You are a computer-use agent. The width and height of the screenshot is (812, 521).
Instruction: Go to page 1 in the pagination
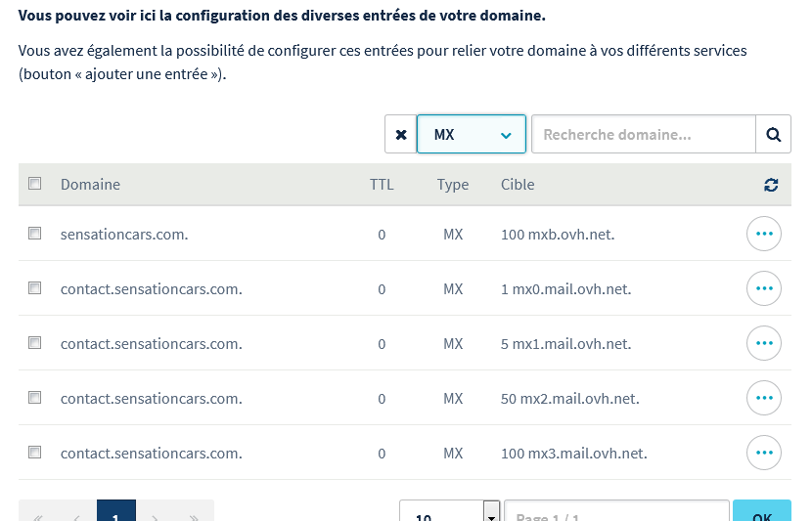(115, 513)
